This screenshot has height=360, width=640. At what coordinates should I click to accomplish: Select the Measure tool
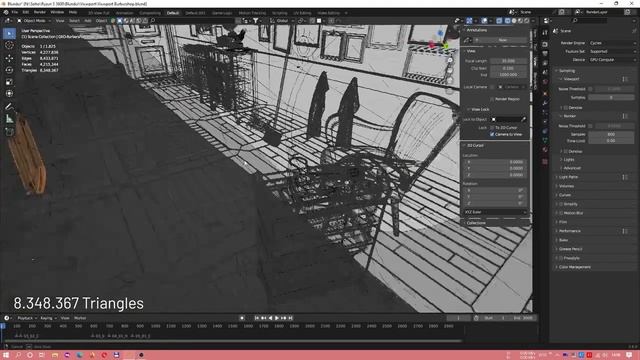[x=9, y=119]
